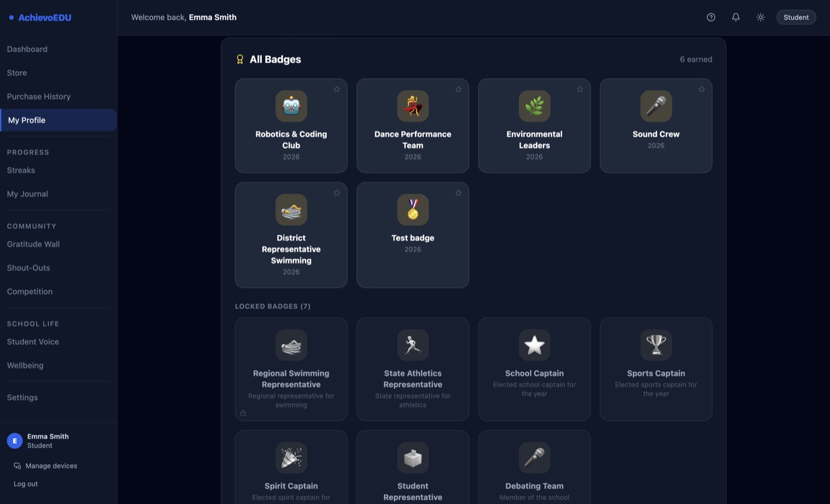Click the Student Representative ballot box icon
The width and height of the screenshot is (830, 504).
(413, 457)
